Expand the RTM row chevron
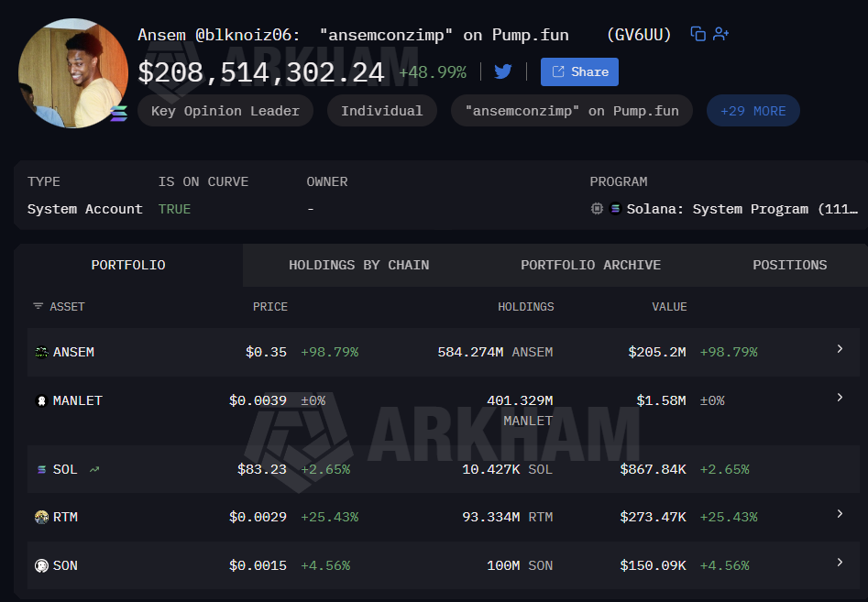 [x=840, y=513]
